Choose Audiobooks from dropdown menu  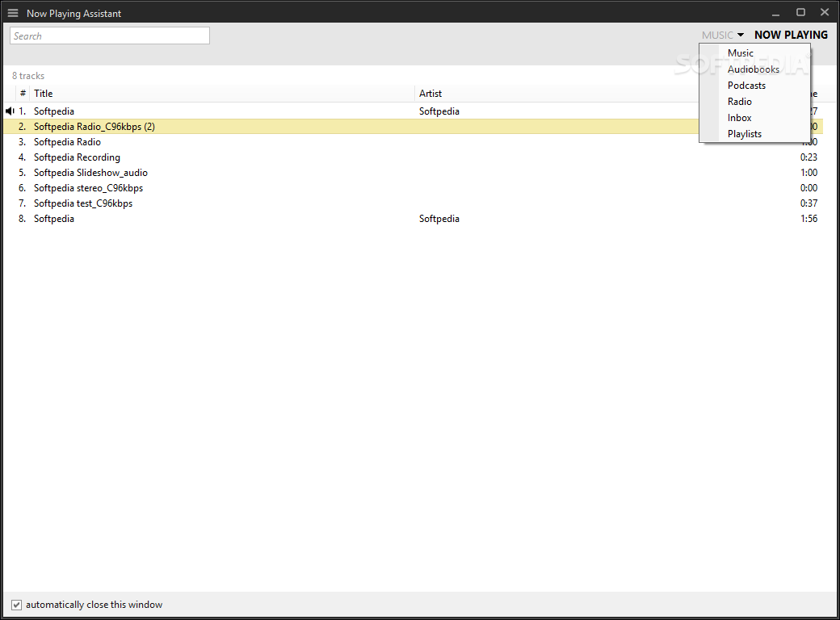point(754,69)
